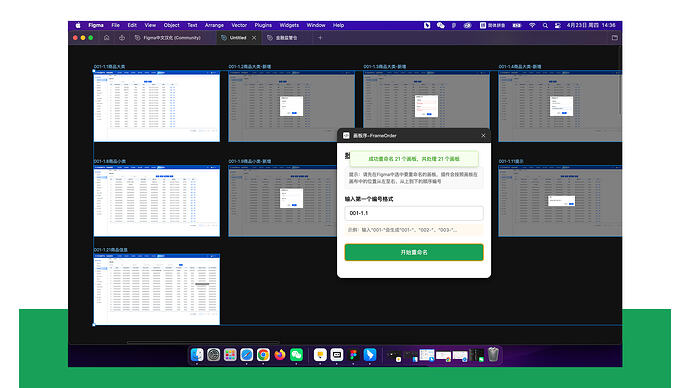Screen dimensions: 690x388
Task: Open blue Lark app in dock
Action: [370, 355]
